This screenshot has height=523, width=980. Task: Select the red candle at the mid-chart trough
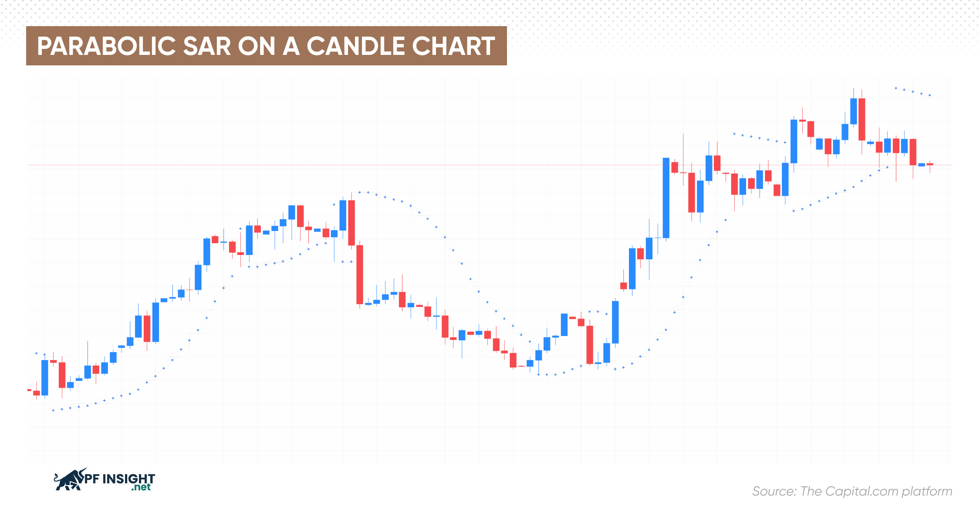coord(513,360)
